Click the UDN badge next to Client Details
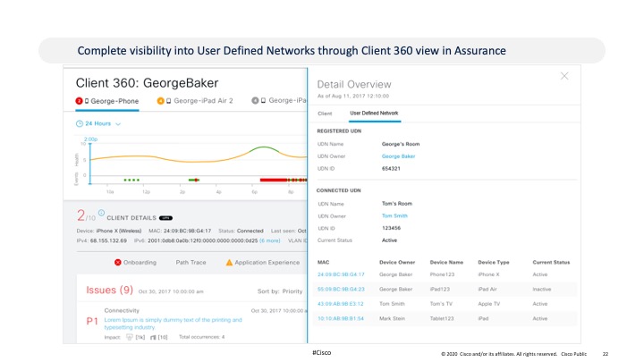This screenshot has width=644, height=362. 166,217
